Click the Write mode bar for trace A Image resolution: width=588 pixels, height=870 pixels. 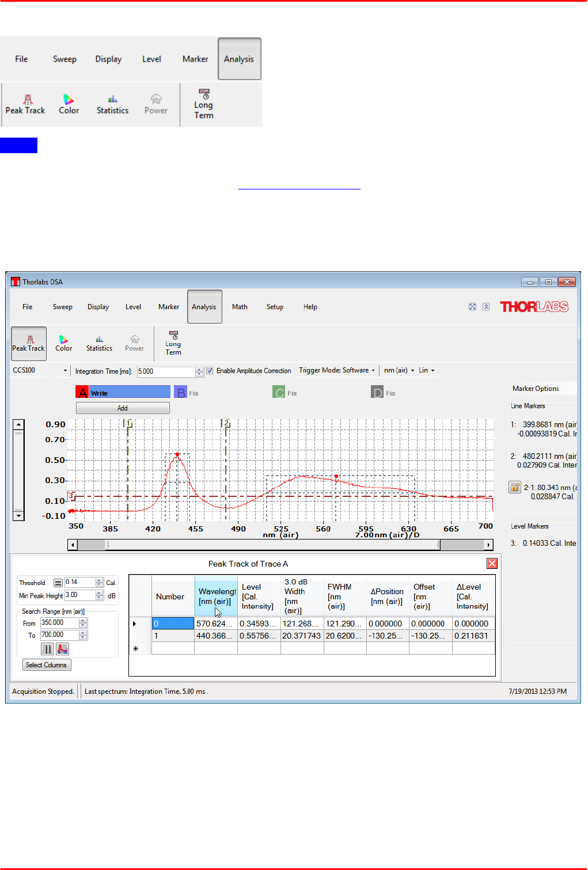click(x=130, y=392)
